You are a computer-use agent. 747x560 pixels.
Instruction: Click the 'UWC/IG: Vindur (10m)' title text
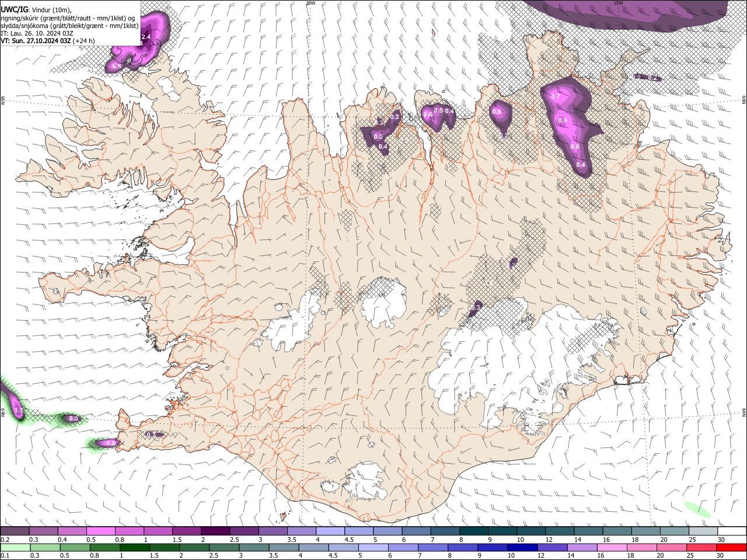pyautogui.click(x=36, y=10)
